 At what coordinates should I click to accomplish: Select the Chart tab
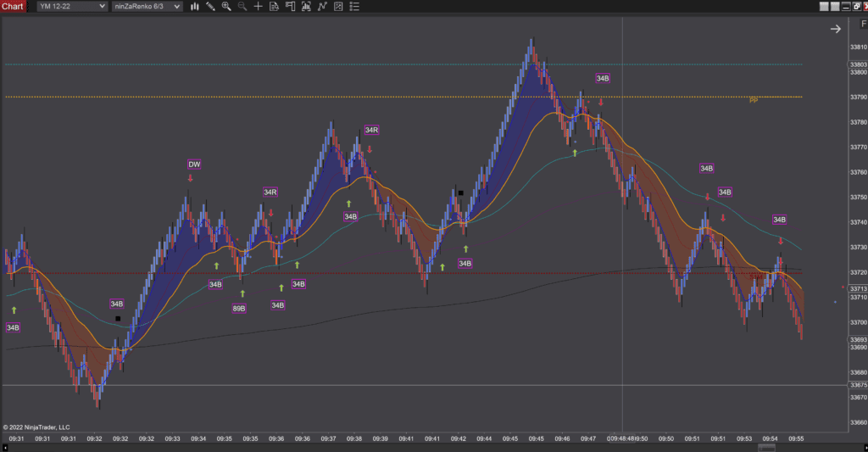[13, 6]
